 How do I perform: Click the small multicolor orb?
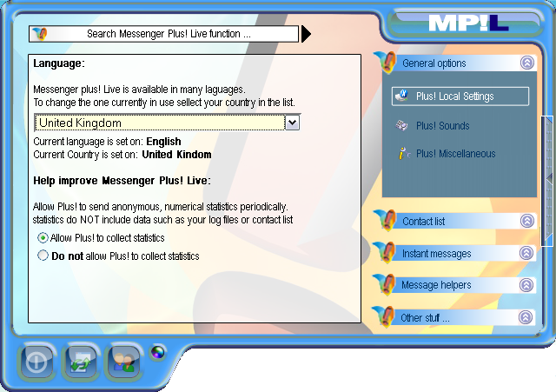156,352
